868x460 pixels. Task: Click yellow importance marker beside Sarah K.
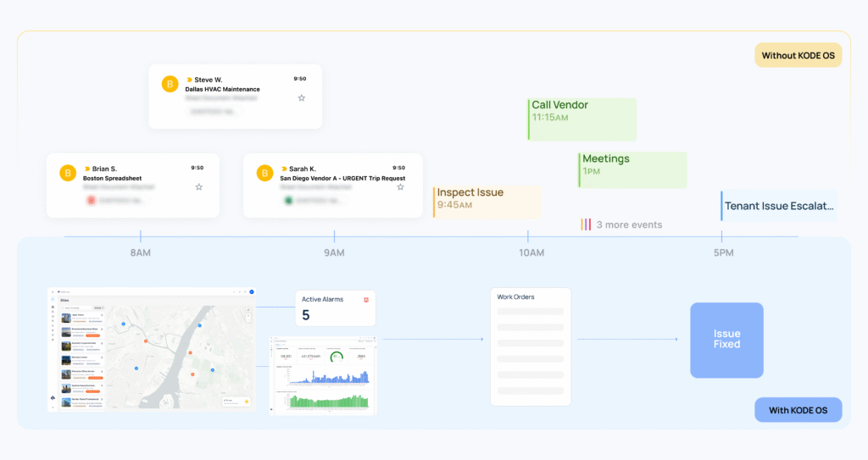click(x=284, y=169)
